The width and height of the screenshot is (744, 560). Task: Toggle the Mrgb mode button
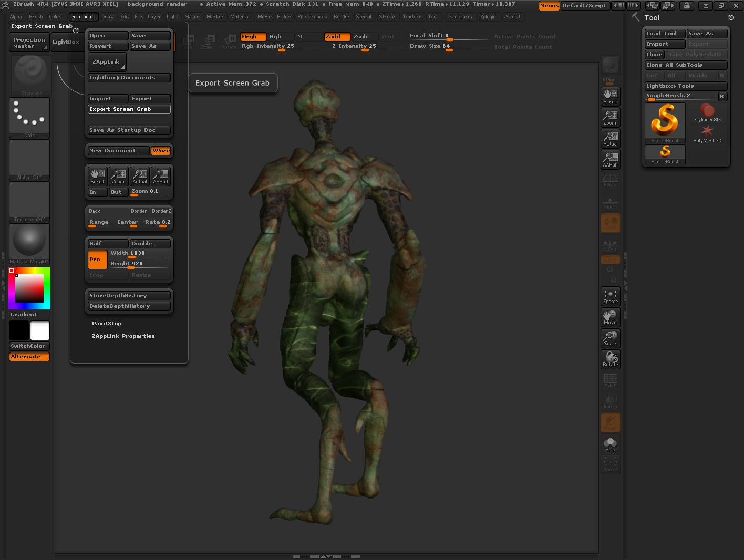[253, 37]
